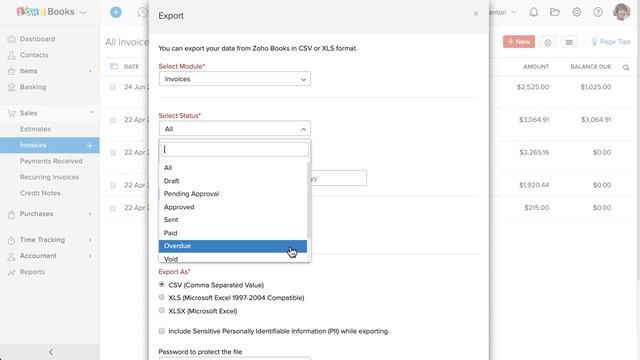640x360 pixels.
Task: Check the invoice row with amount $1,920.44
Action: click(113, 185)
